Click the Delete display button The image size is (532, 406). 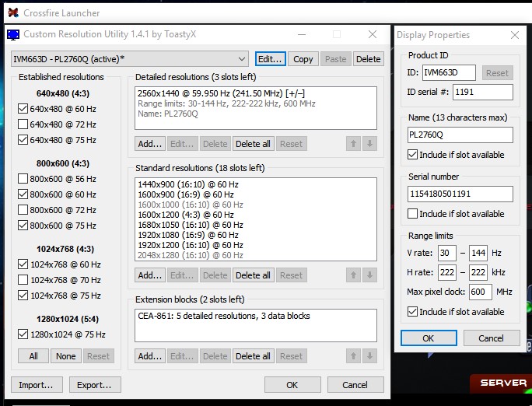point(369,59)
